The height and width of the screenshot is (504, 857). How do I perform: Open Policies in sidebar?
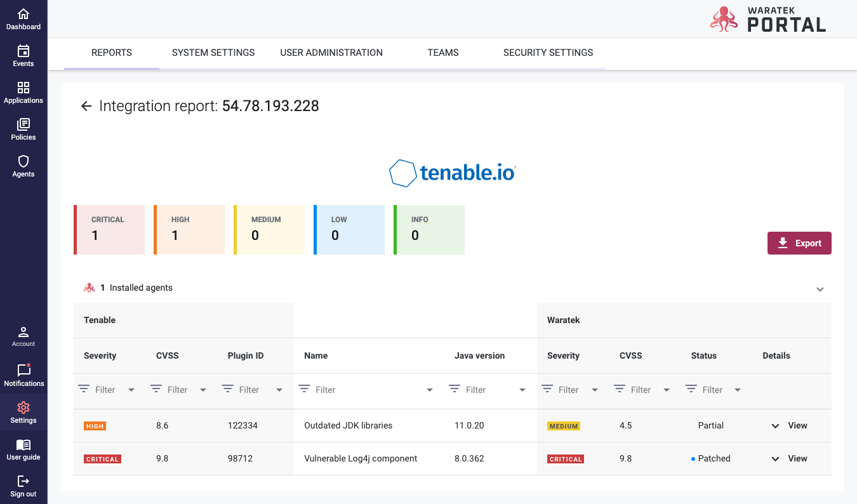coord(23,129)
